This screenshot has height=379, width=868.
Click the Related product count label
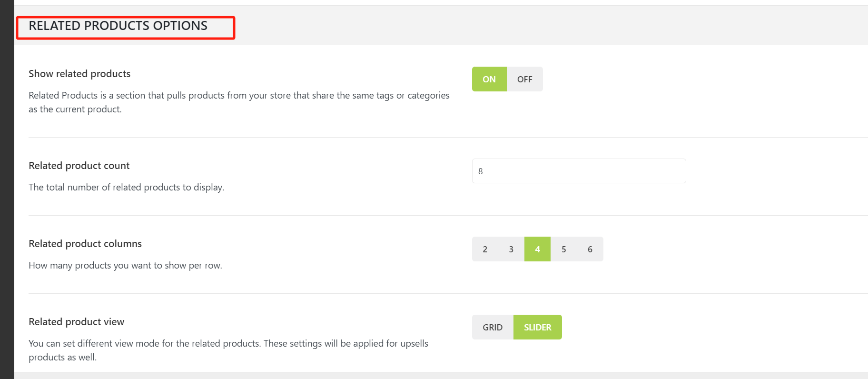click(79, 166)
